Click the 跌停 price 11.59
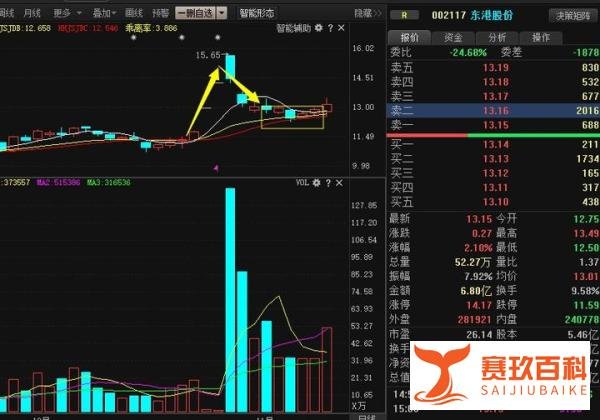The height and width of the screenshot is (420, 600). point(586,305)
